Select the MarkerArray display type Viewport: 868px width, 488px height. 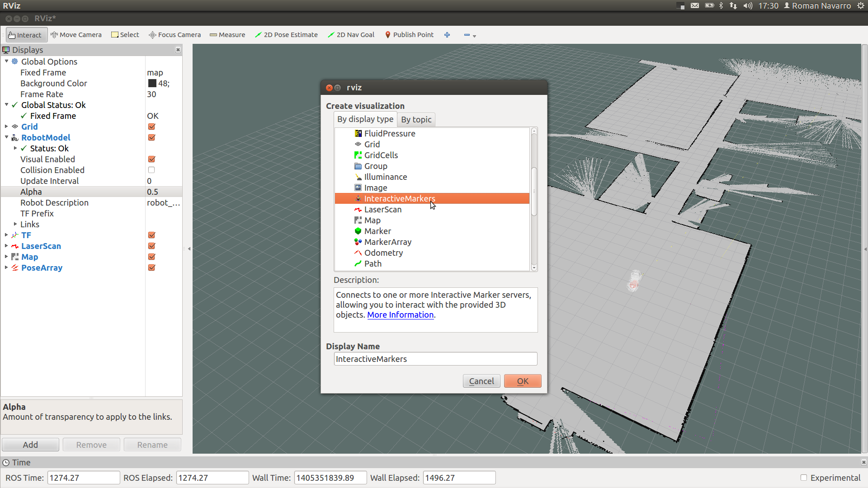(x=388, y=242)
